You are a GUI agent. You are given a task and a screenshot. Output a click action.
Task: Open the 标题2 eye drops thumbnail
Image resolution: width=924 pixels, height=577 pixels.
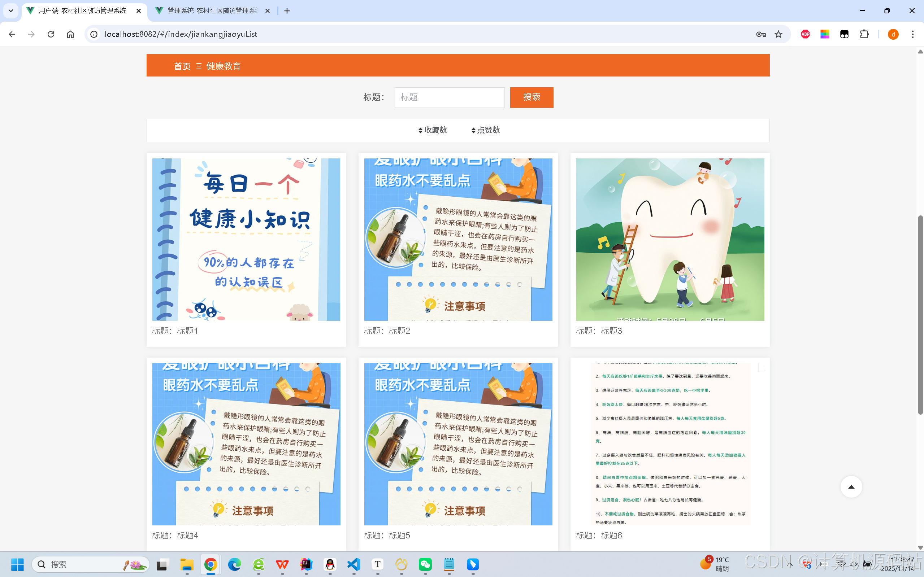(458, 239)
